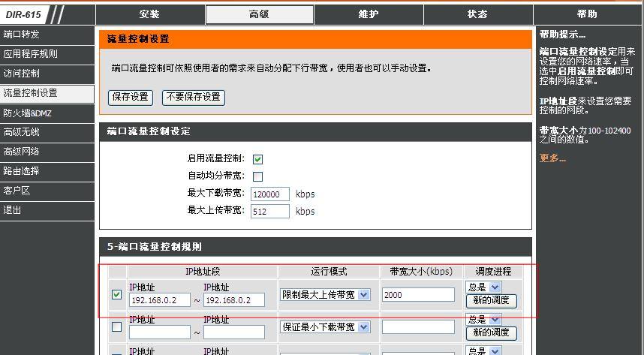
Task: Enable the 自动均分带宽 checkbox
Action: 257,176
